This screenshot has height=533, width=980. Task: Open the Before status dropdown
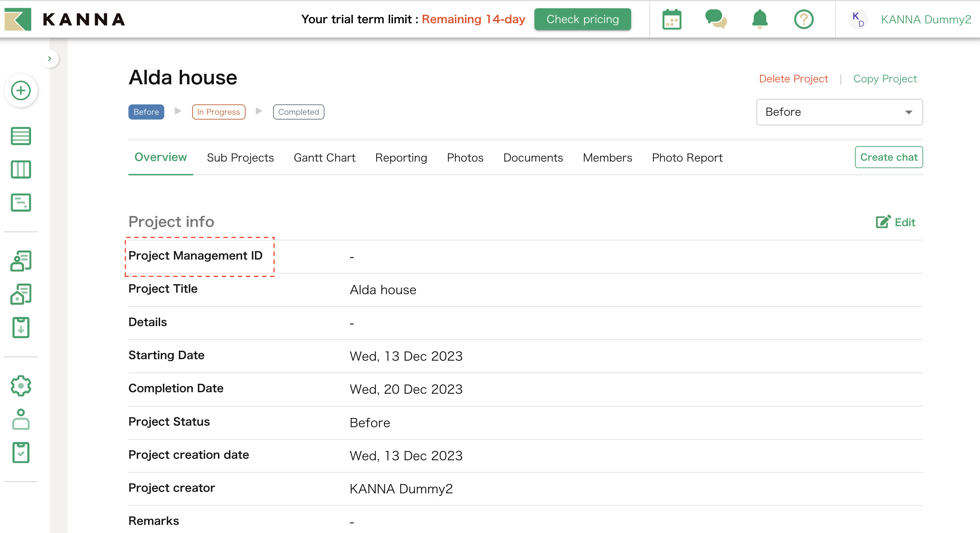[x=839, y=112]
